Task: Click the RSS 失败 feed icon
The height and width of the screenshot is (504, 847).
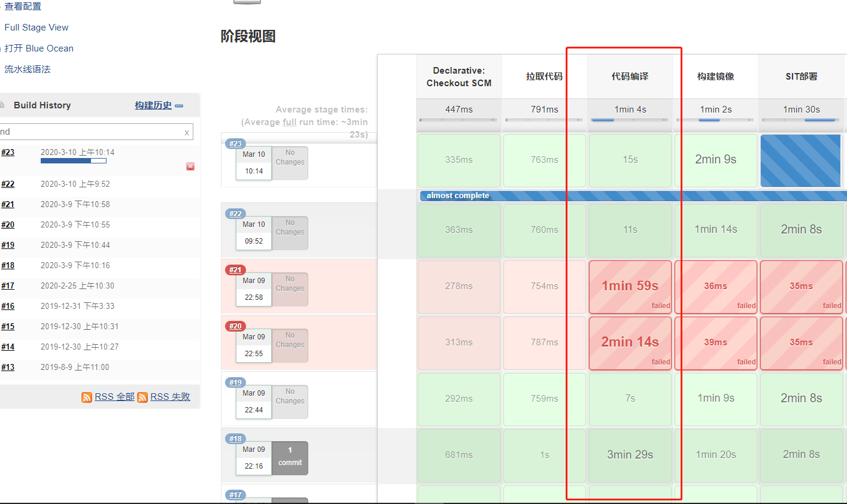Action: coord(142,397)
